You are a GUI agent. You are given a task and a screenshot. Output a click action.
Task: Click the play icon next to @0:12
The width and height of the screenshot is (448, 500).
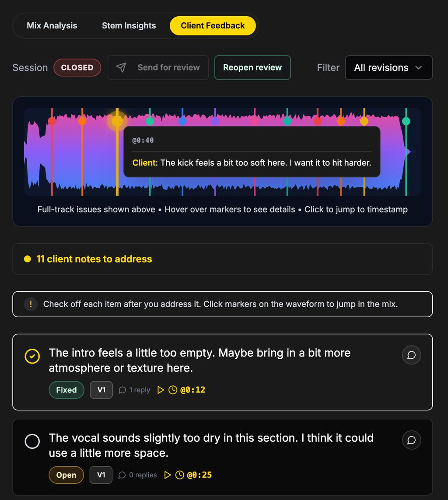click(x=160, y=390)
